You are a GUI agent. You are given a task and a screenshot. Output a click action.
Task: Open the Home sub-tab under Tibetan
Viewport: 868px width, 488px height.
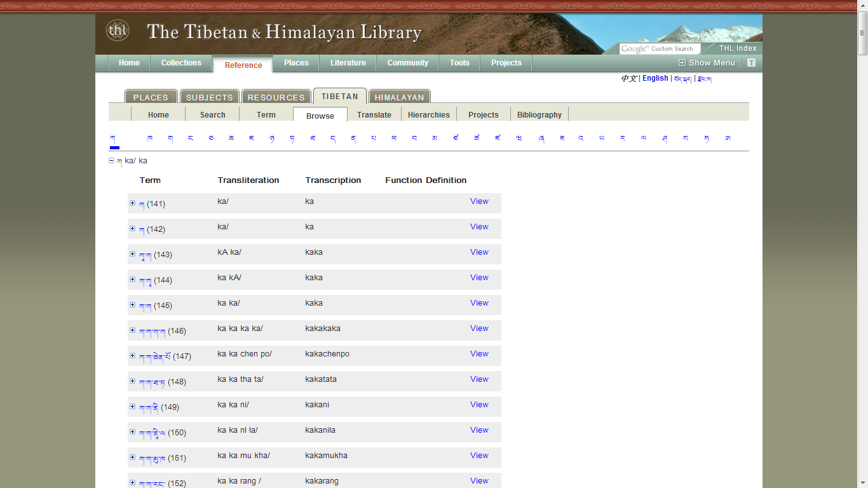coord(158,115)
